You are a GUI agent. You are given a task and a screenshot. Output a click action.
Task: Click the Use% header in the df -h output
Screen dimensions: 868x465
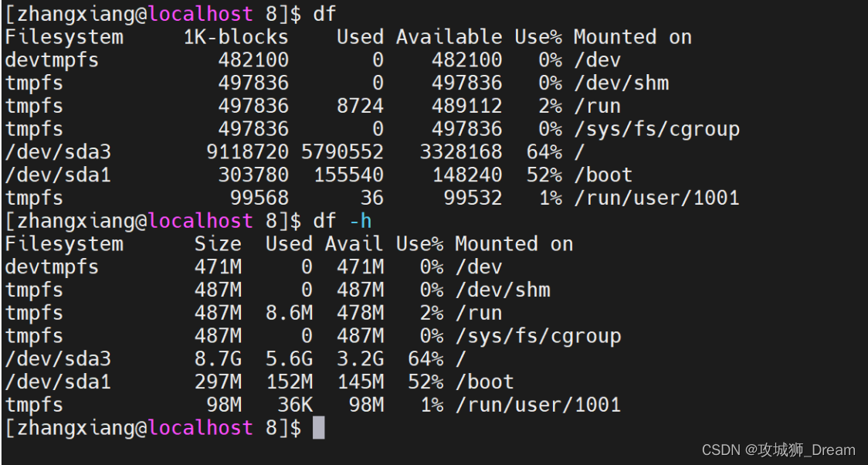419,243
